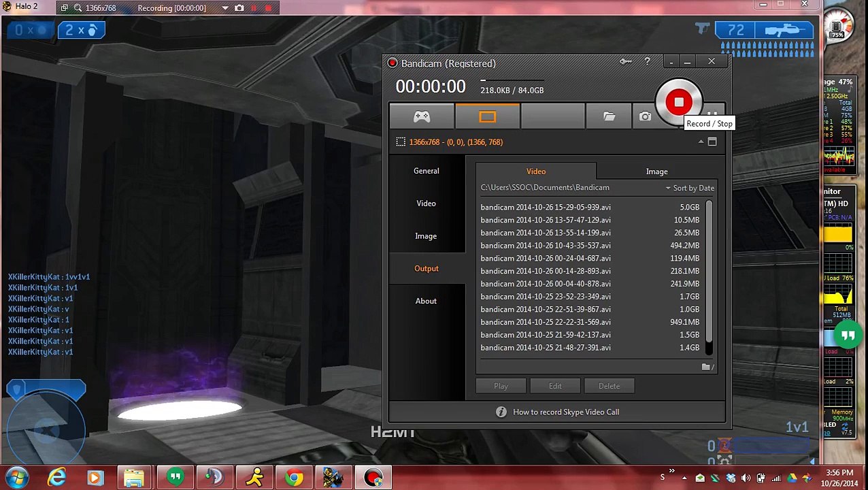Select file bandicam 2014-10-26 10-43-35-537.avi
Image resolution: width=868 pixels, height=490 pixels.
point(590,246)
